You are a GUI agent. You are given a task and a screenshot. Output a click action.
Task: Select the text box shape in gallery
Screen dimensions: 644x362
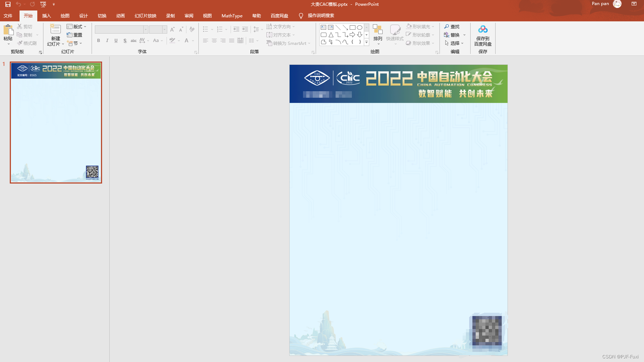(x=324, y=28)
